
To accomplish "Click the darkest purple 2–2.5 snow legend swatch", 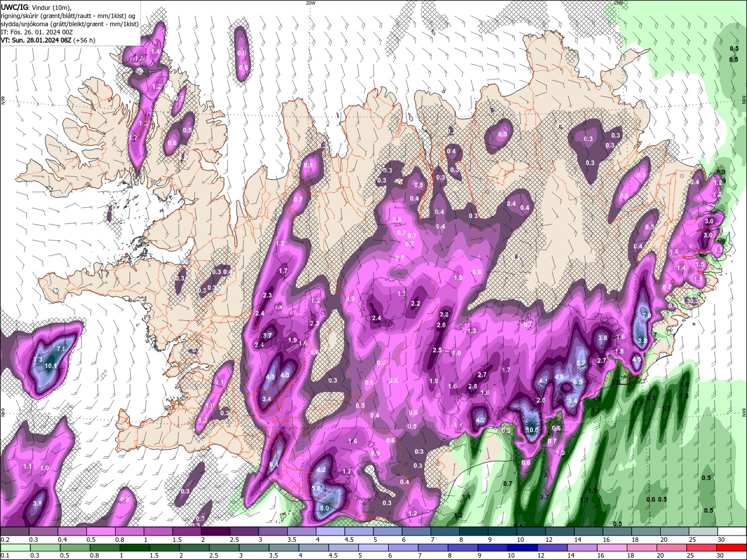I will tap(215, 531).
